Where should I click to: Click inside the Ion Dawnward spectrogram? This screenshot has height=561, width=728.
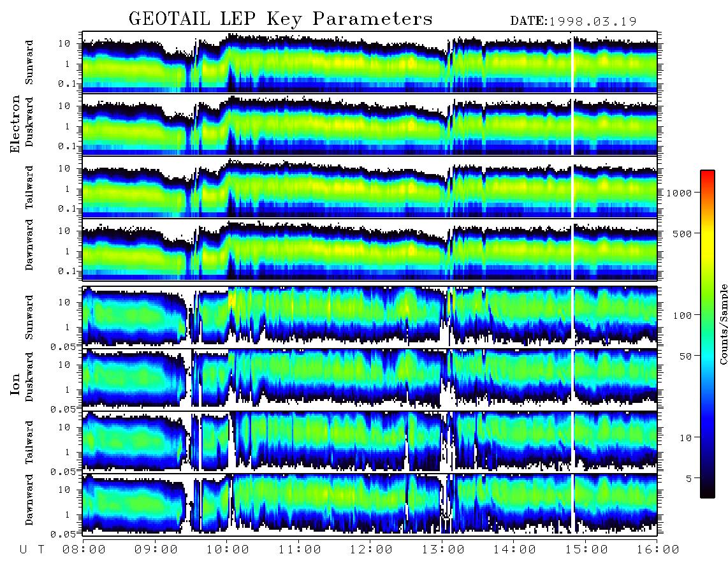click(370, 504)
